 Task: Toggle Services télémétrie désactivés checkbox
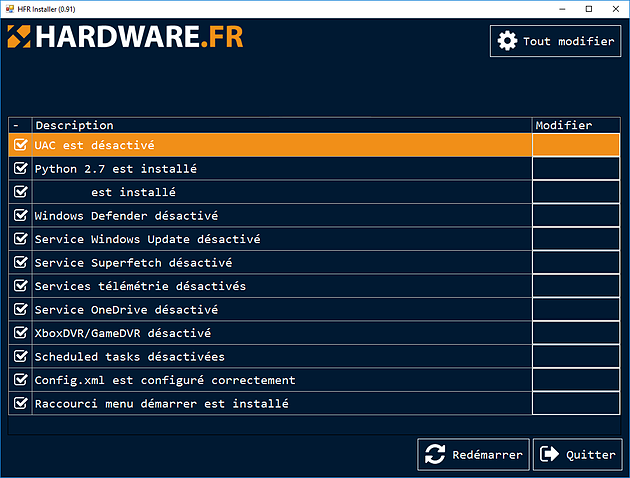click(x=20, y=286)
